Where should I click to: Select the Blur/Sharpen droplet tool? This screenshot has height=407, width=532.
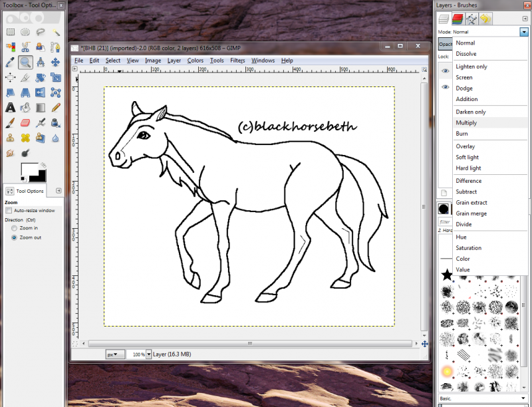pos(56,138)
